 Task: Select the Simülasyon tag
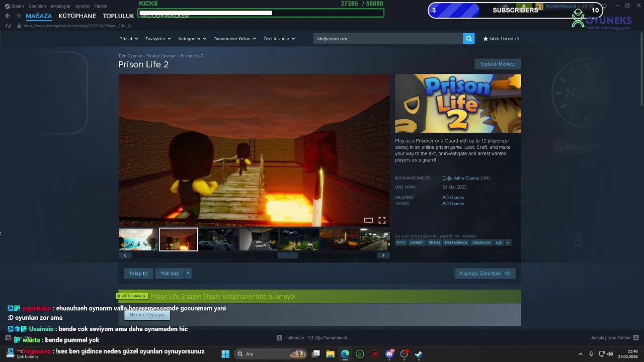click(481, 242)
